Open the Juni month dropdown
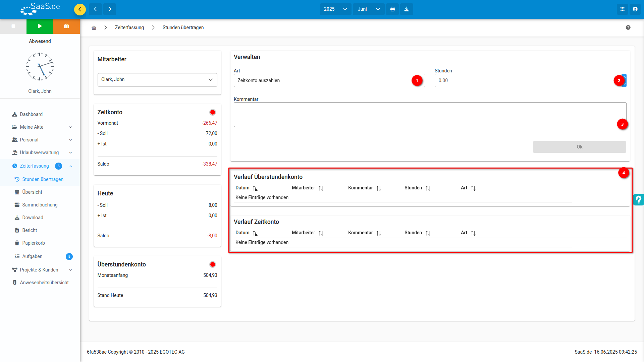The width and height of the screenshot is (644, 362). point(368,9)
